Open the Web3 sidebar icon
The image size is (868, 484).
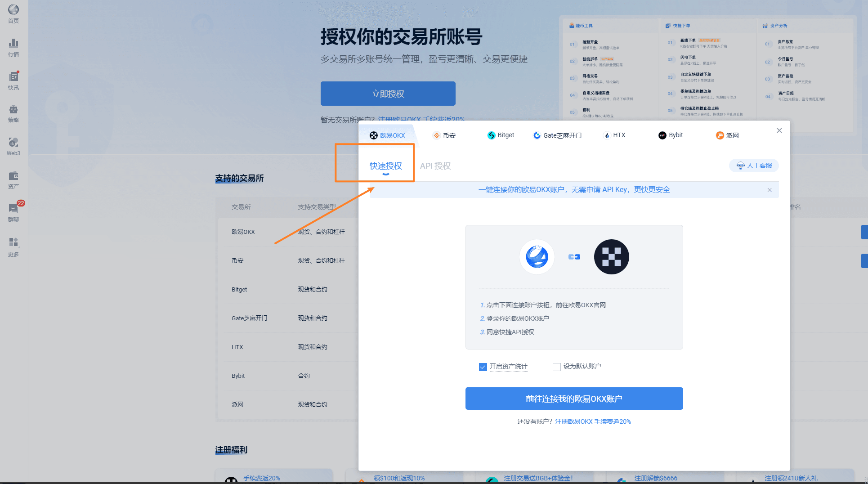[x=13, y=147]
